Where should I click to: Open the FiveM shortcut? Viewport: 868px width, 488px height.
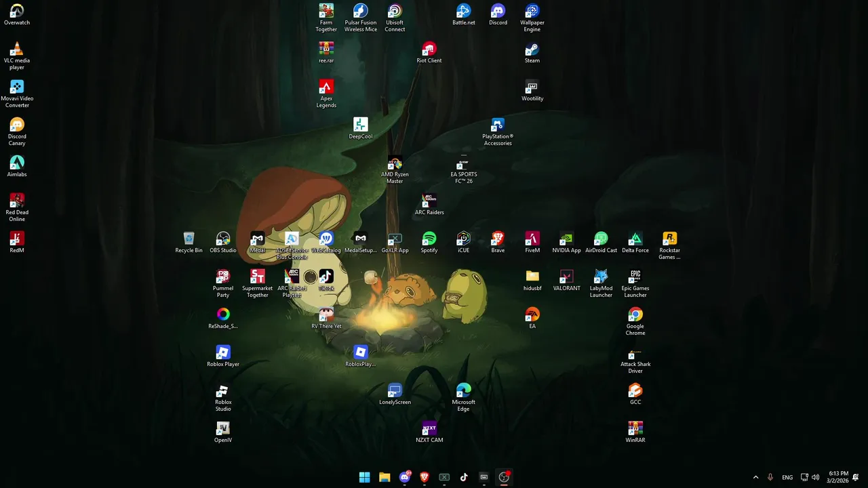click(532, 242)
